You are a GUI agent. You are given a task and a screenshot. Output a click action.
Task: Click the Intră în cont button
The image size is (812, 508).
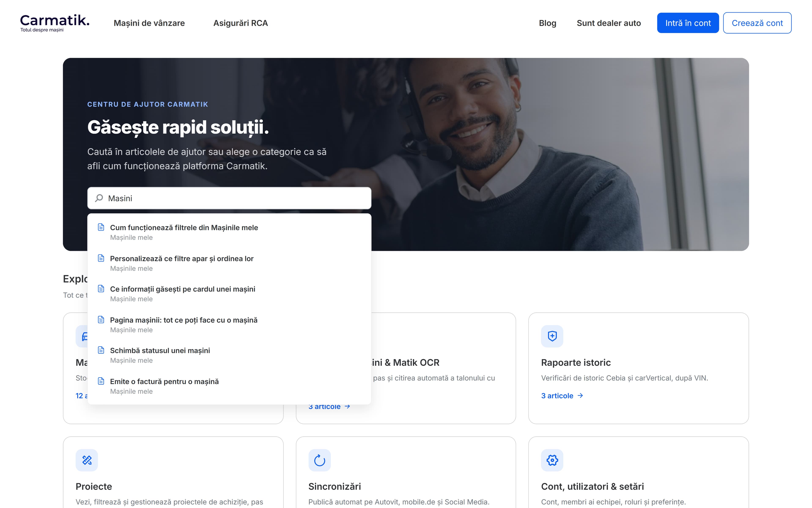tap(688, 23)
